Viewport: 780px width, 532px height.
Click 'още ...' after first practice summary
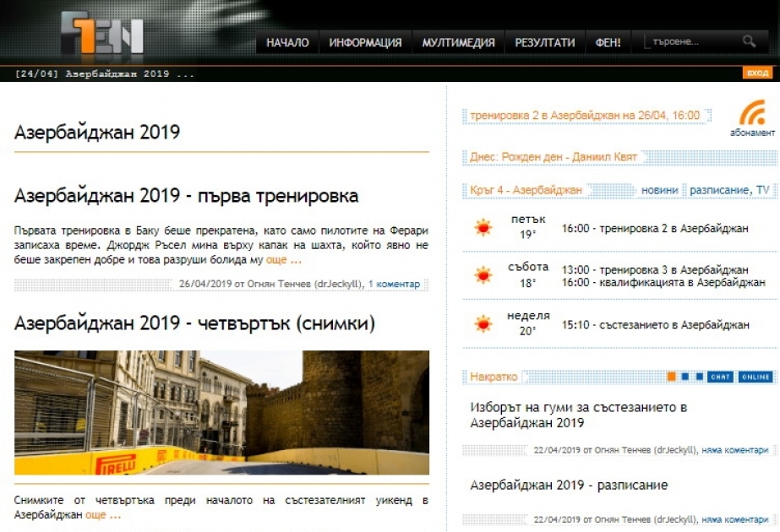tap(284, 259)
